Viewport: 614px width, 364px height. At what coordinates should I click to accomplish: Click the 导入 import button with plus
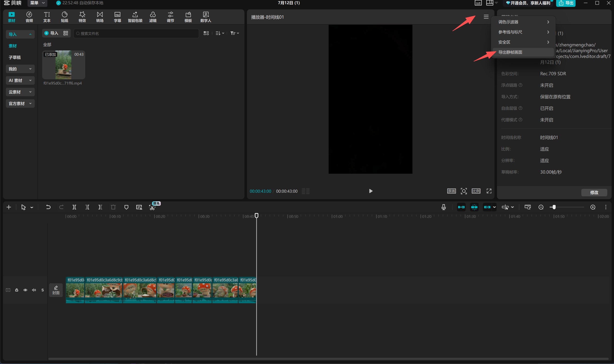click(51, 33)
